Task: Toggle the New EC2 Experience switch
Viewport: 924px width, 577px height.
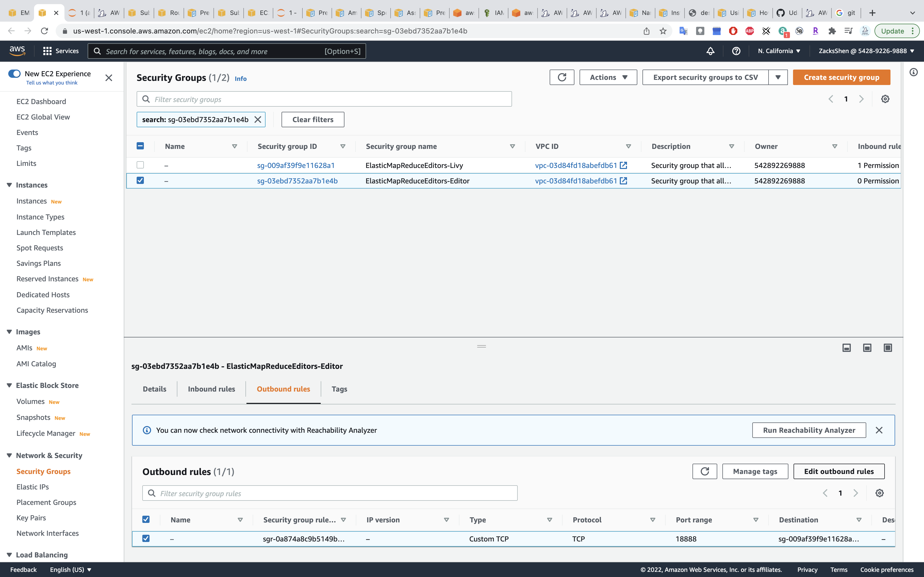Action: click(14, 74)
